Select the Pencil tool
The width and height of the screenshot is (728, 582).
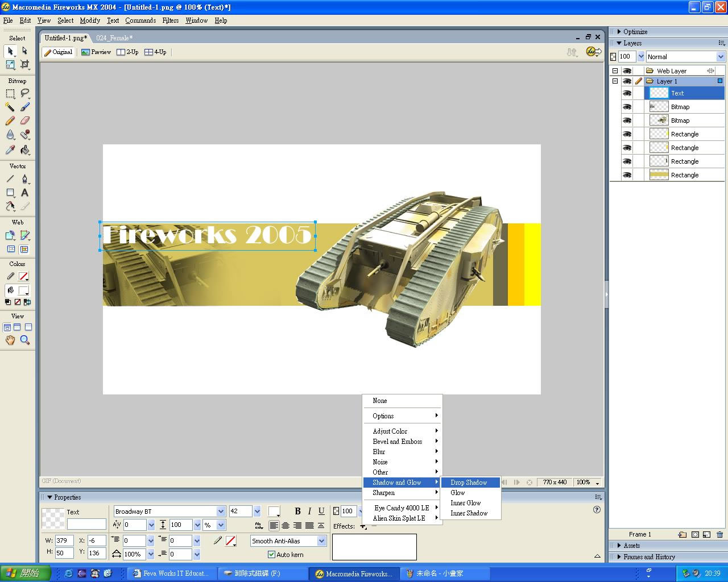tap(10, 120)
